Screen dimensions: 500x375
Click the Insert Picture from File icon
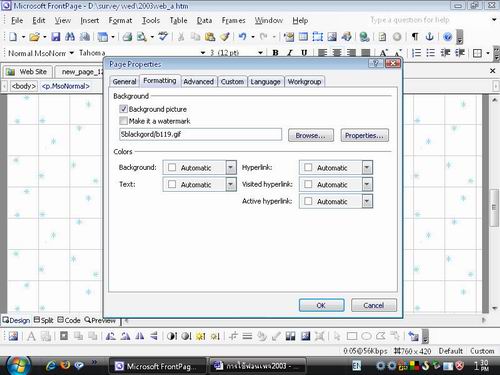coord(332,37)
